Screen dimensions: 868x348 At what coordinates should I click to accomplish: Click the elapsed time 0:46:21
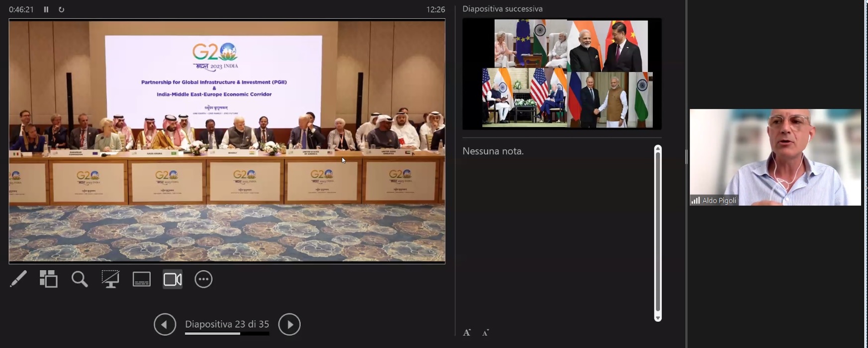click(21, 9)
